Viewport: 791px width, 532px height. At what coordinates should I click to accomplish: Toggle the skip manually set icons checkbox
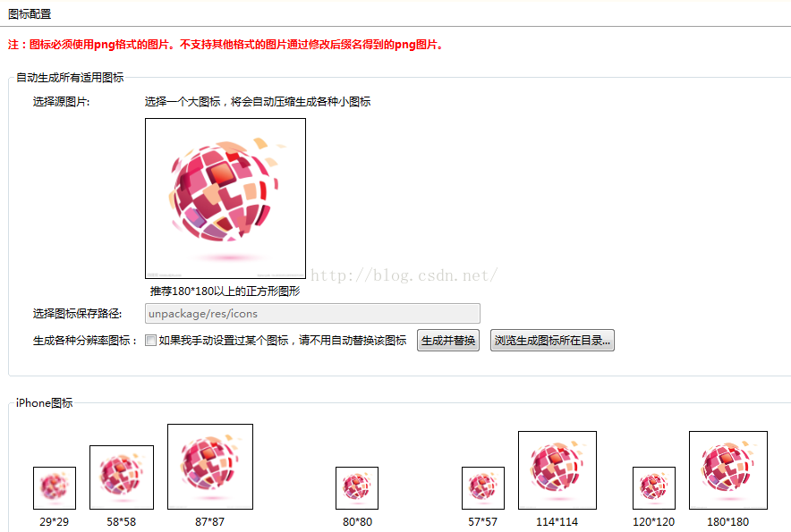150,341
